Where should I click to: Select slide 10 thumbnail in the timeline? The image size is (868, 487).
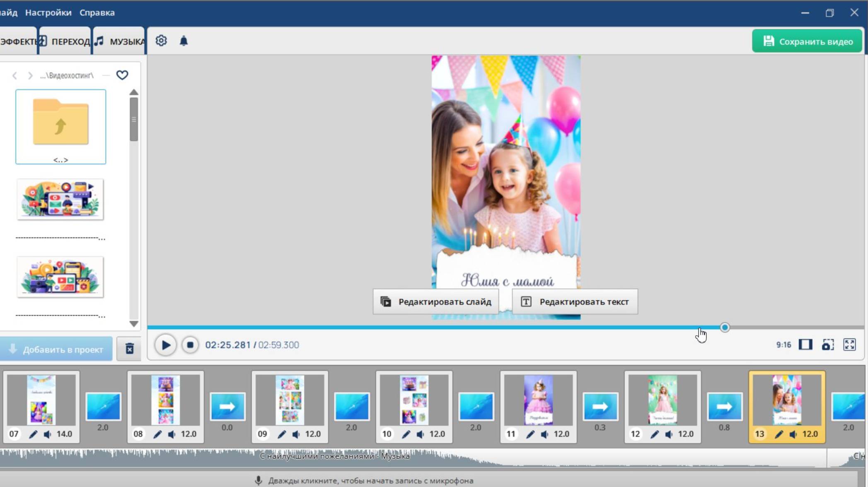(413, 400)
